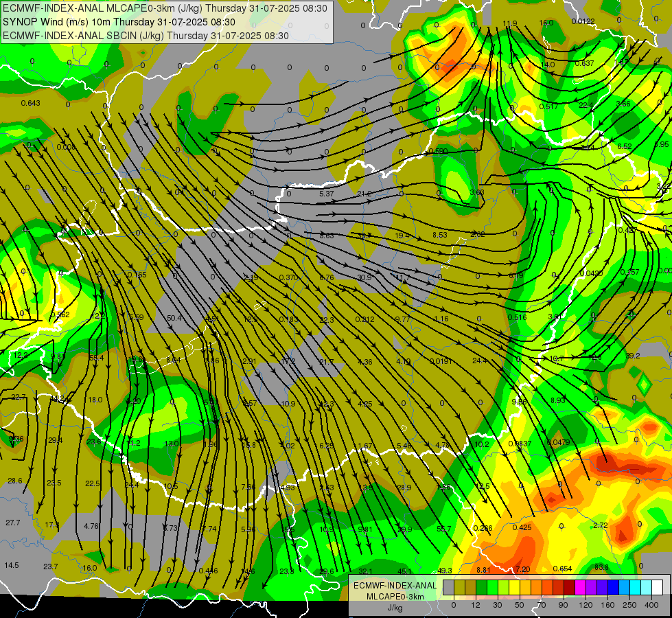Click the map value '9.77'
672x618 pixels.
(402, 319)
